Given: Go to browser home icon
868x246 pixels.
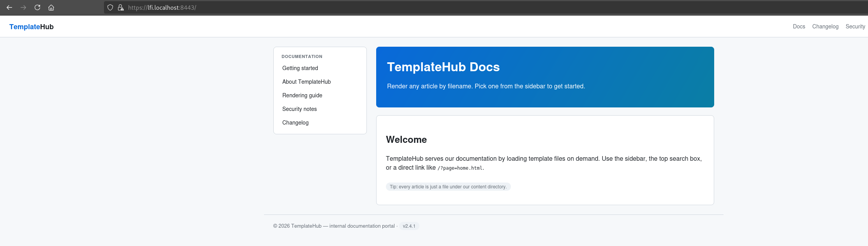Looking at the screenshot, I should click(51, 7).
